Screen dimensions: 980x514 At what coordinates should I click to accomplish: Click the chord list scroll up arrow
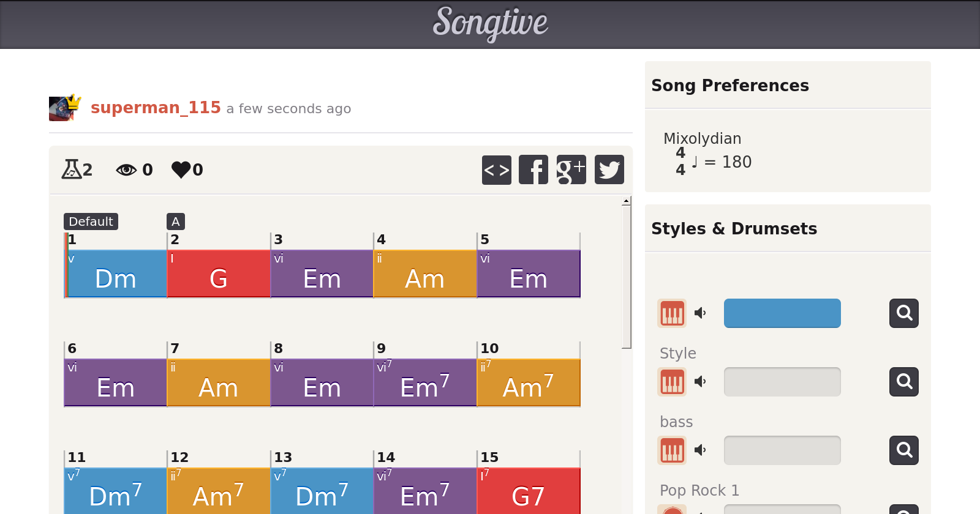click(626, 201)
